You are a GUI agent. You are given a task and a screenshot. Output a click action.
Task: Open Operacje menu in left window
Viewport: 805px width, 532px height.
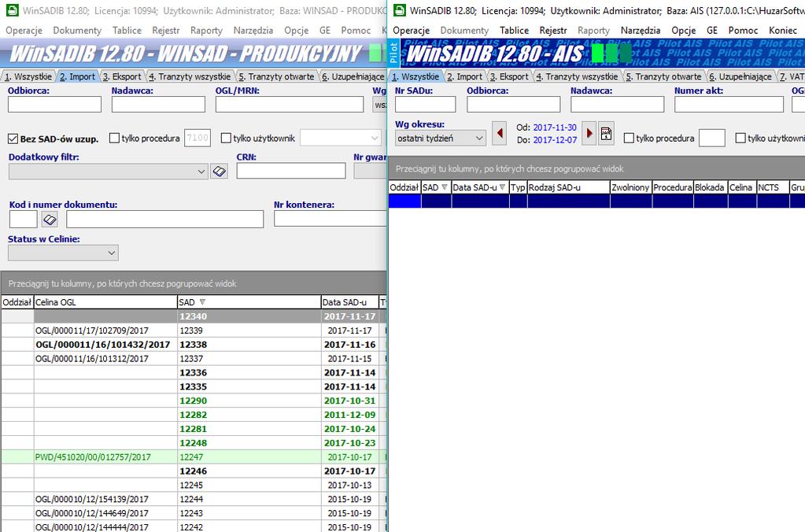click(x=24, y=30)
